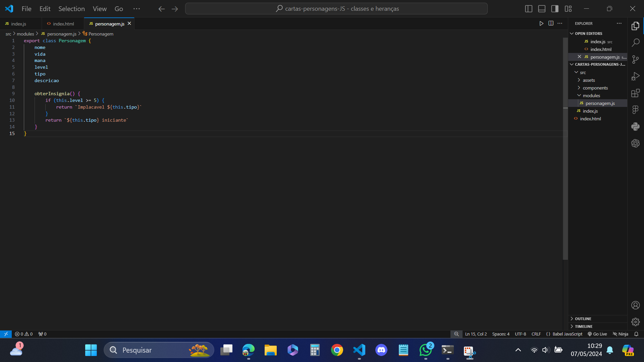644x362 pixels.
Task: Open personagem.js in the file tree
Action: (x=597, y=103)
